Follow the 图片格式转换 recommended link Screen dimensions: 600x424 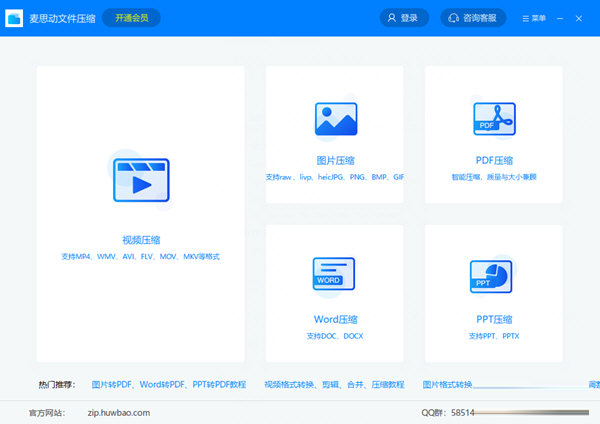coord(447,384)
